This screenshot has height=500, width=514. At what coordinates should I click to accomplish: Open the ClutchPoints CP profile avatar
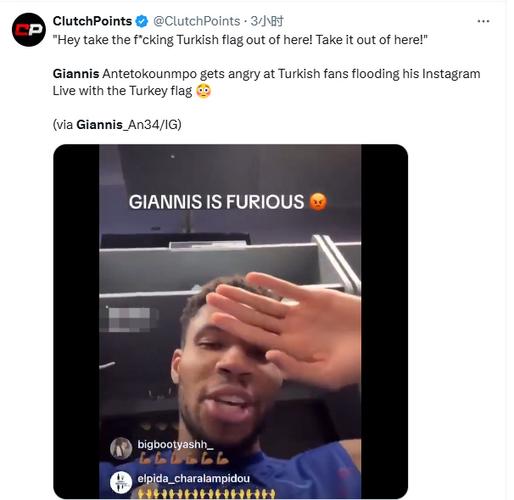29,30
